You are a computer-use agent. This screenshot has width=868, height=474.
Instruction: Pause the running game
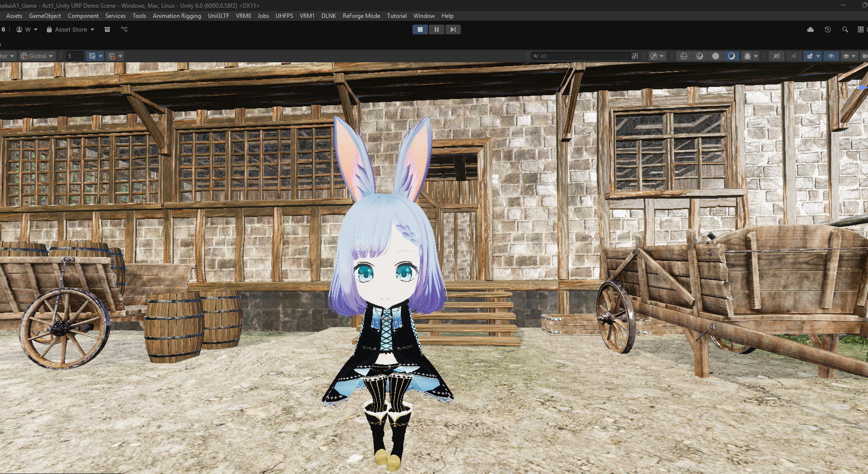coord(437,29)
